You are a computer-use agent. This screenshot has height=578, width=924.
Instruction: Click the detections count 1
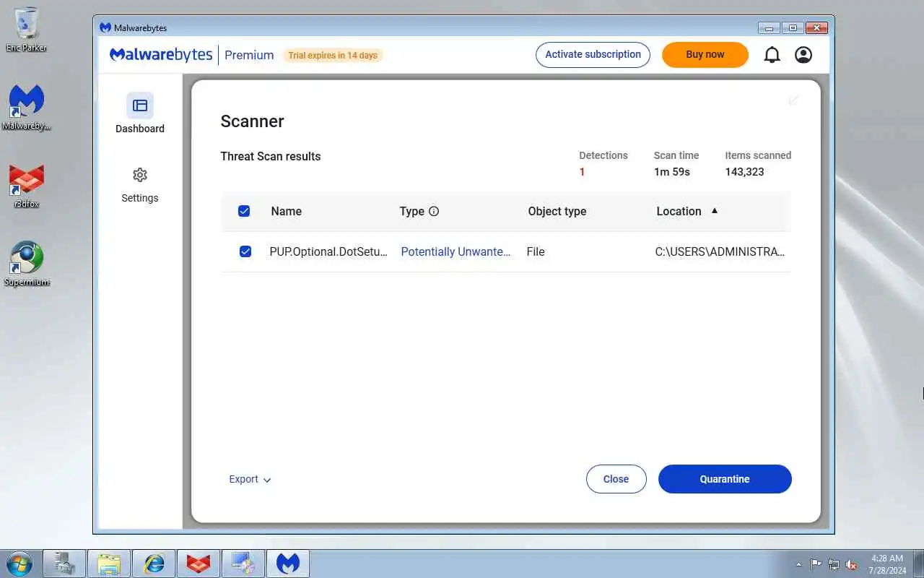pos(582,172)
